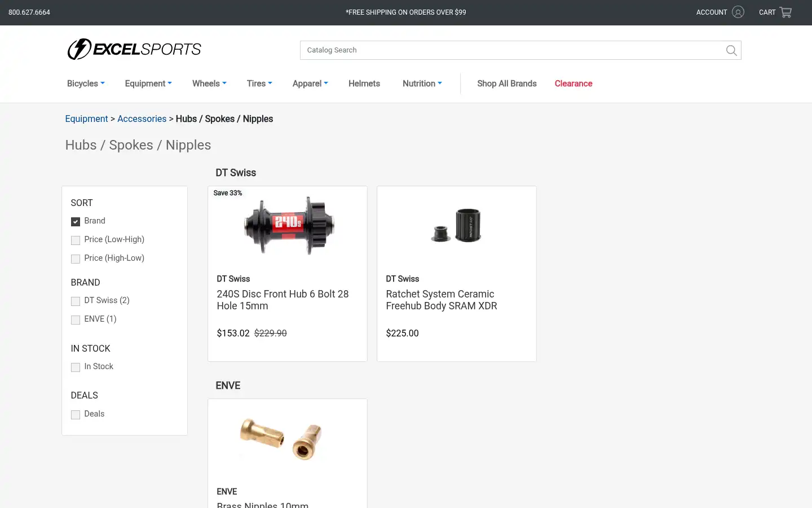This screenshot has width=812, height=508.
Task: Click the Save 33% badge
Action: (228, 193)
